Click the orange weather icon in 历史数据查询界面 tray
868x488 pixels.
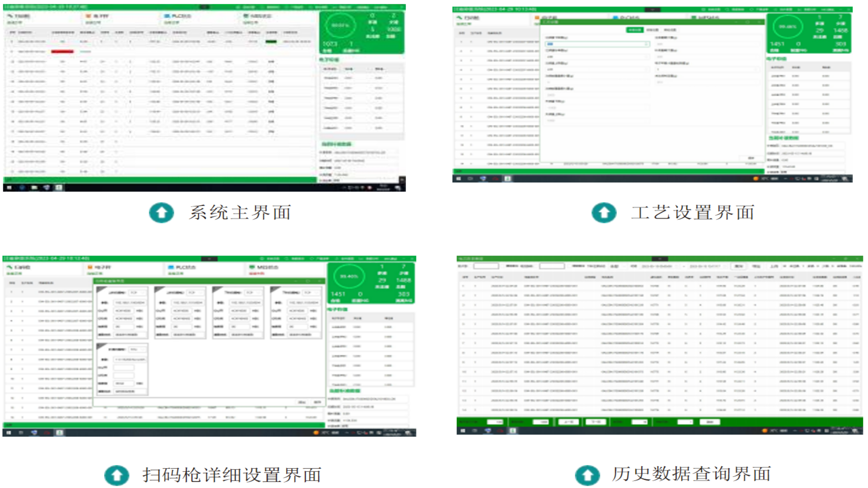pos(765,430)
